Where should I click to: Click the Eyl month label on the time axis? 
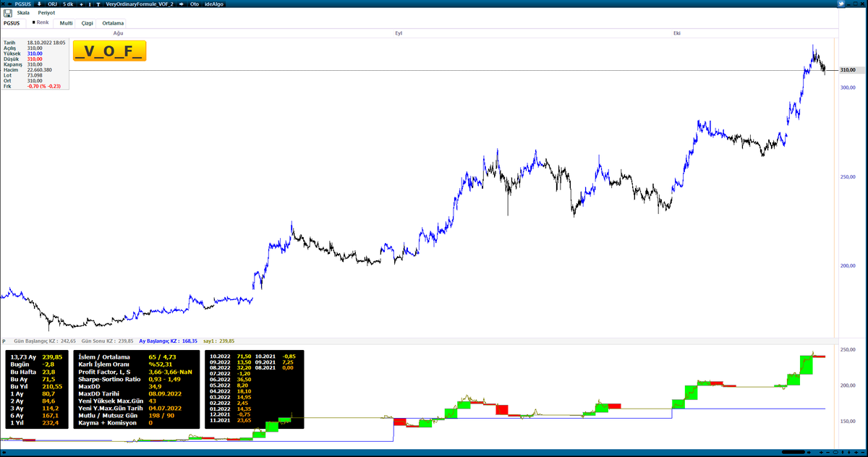pyautogui.click(x=399, y=33)
